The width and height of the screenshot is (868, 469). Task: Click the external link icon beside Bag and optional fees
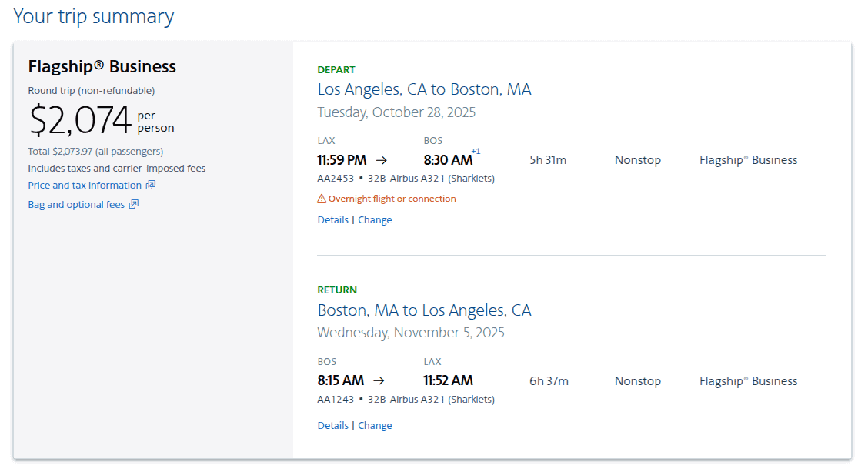coord(134,204)
